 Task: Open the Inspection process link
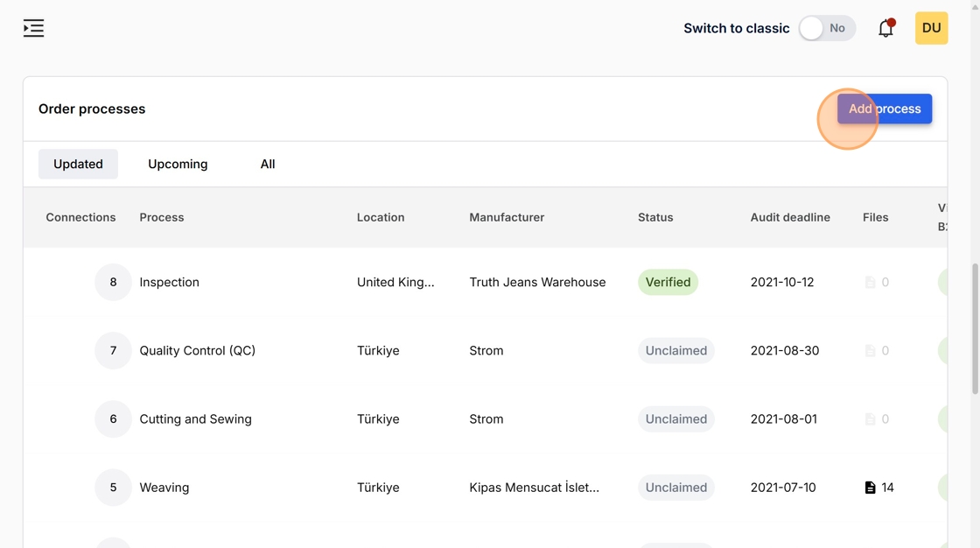169,282
